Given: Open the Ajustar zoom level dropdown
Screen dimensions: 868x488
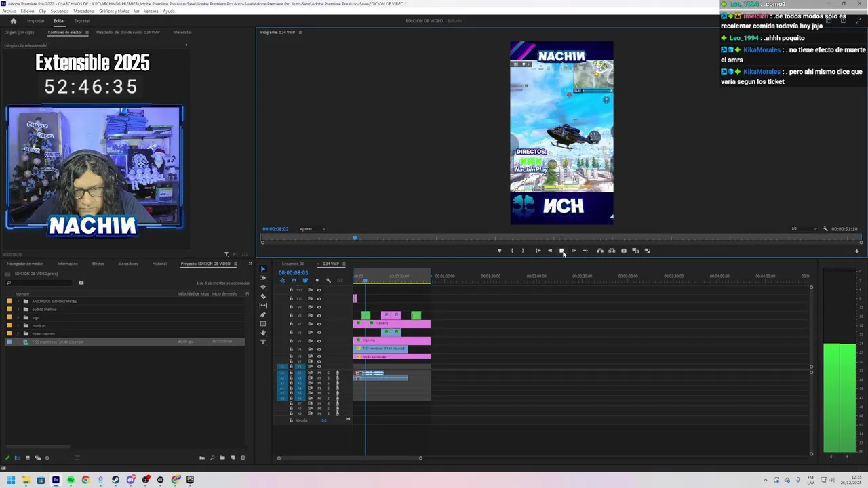Looking at the screenshot, I should tap(312, 229).
